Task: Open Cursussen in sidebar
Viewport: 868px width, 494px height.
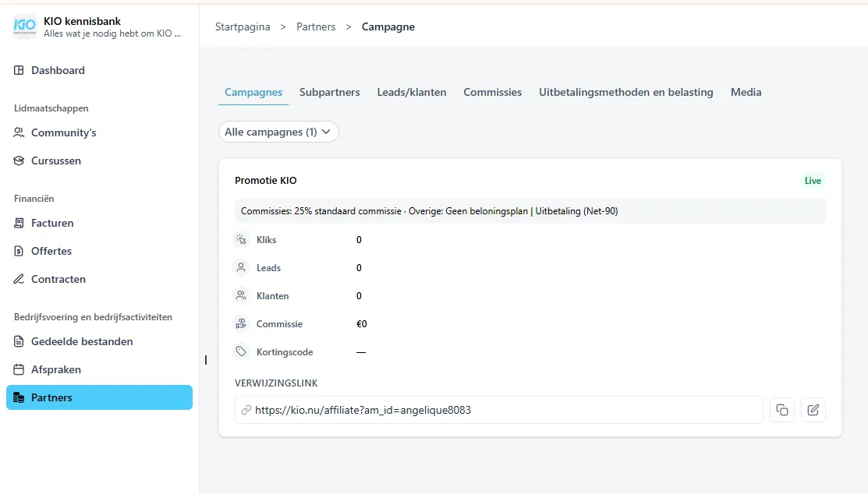Action: point(99,161)
